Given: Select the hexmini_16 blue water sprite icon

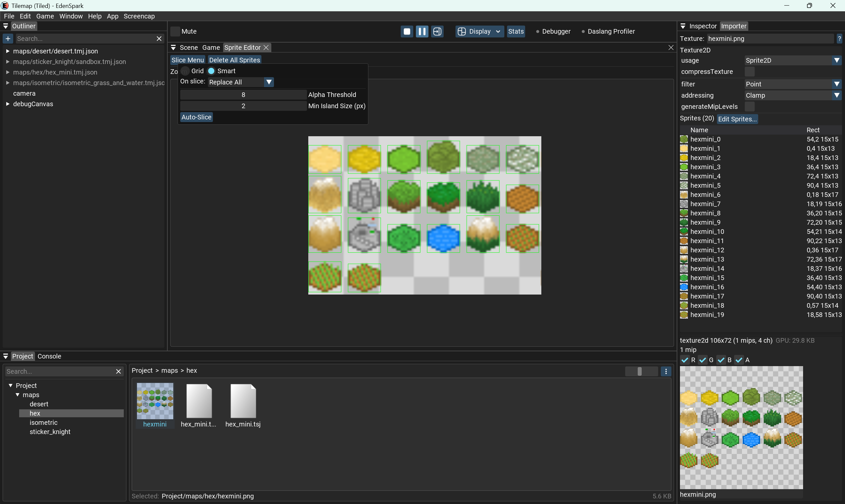Looking at the screenshot, I should [684, 287].
